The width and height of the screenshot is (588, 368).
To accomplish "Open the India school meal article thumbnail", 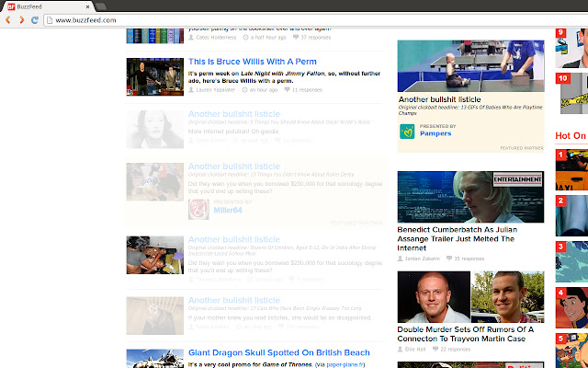I will [155, 255].
